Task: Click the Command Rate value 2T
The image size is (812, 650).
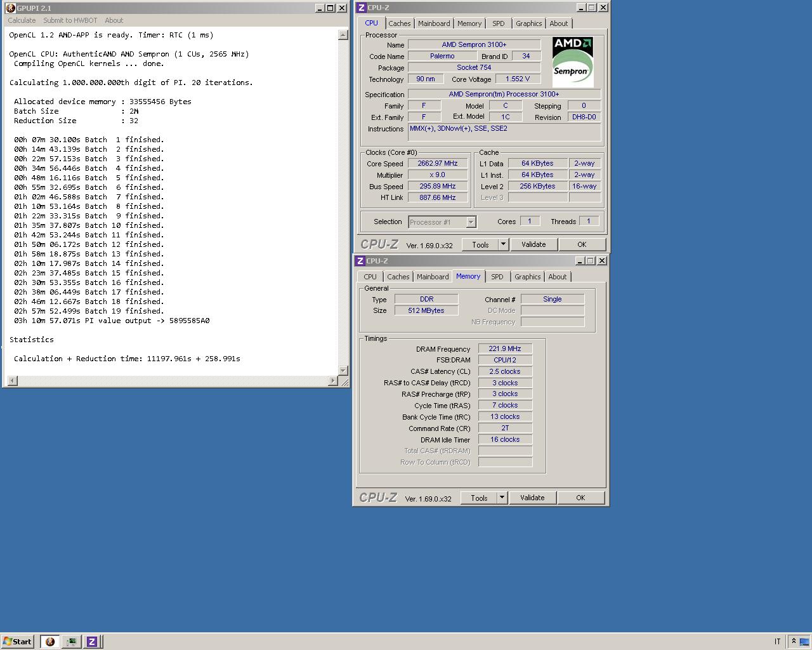Action: click(x=505, y=428)
